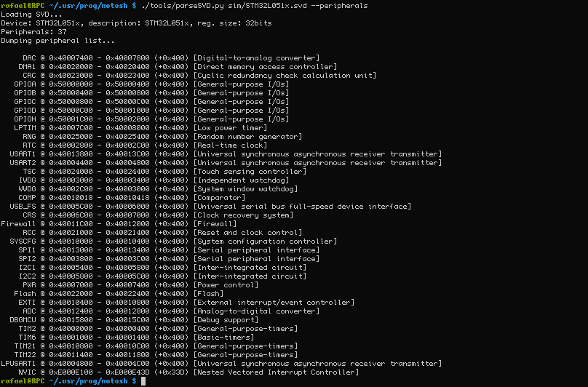Screen dimensions: 588x387
Task: Select '[Power control]' description
Action: (x=226, y=284)
